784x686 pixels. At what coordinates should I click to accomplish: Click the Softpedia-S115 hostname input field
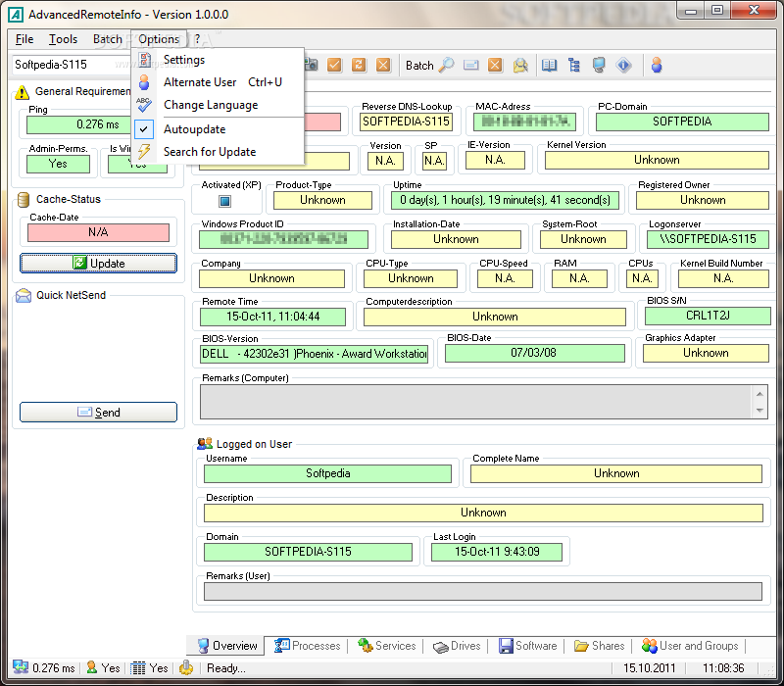(70, 65)
